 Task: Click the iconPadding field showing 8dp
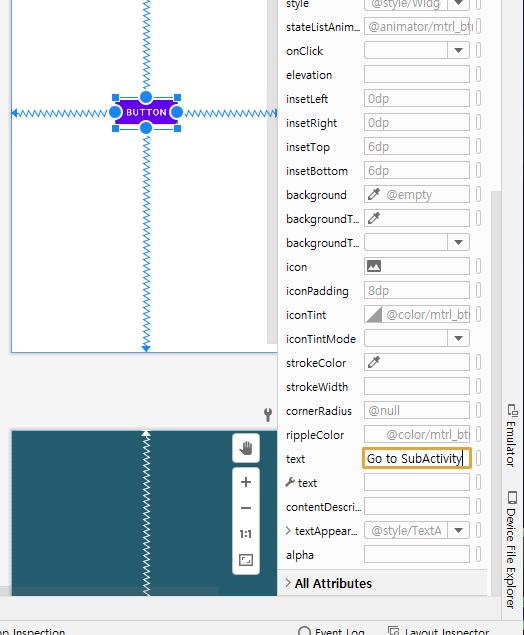(x=417, y=291)
